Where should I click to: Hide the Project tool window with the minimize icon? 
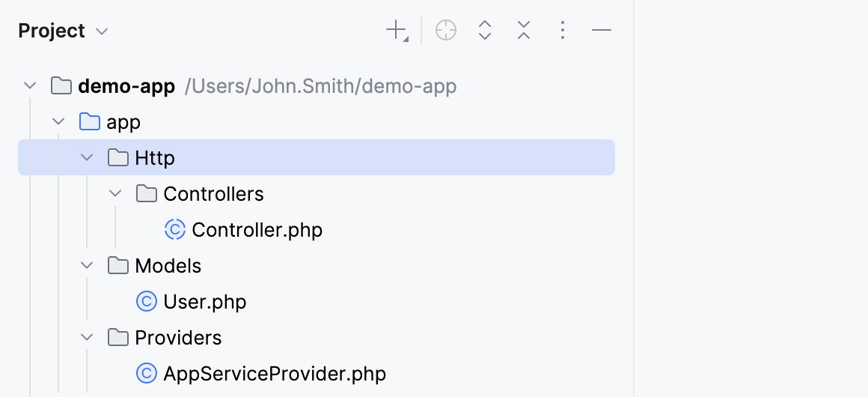tap(602, 31)
